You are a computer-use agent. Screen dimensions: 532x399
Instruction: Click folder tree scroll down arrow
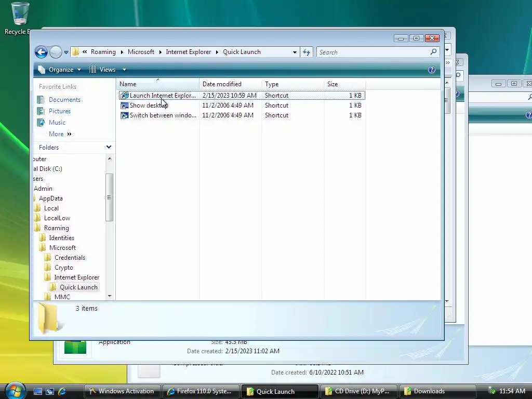pyautogui.click(x=109, y=296)
